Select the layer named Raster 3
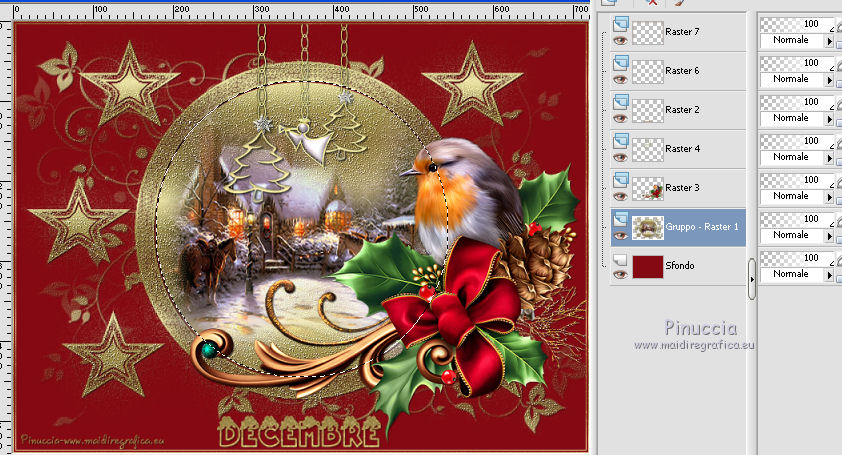This screenshot has height=455, width=842. coord(682,187)
